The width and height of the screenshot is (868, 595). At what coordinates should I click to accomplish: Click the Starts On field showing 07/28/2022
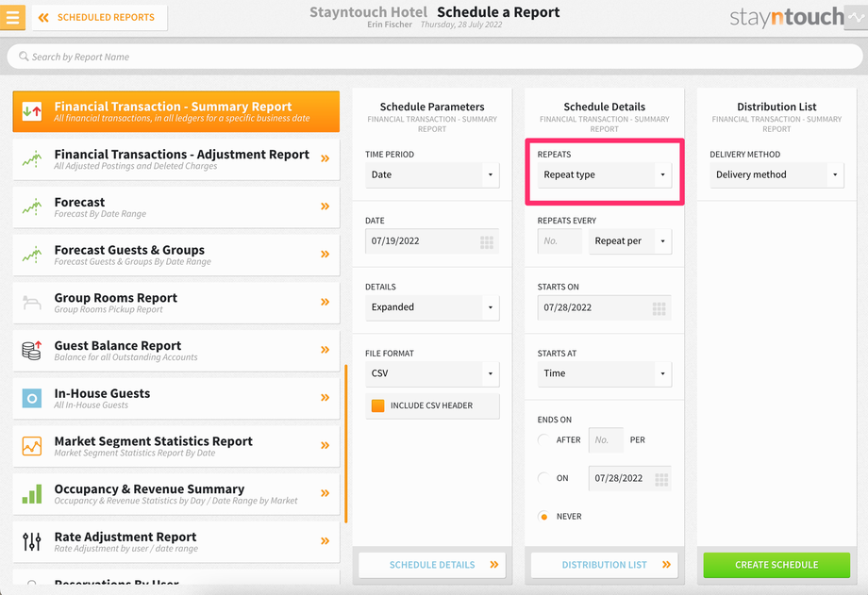[605, 307]
